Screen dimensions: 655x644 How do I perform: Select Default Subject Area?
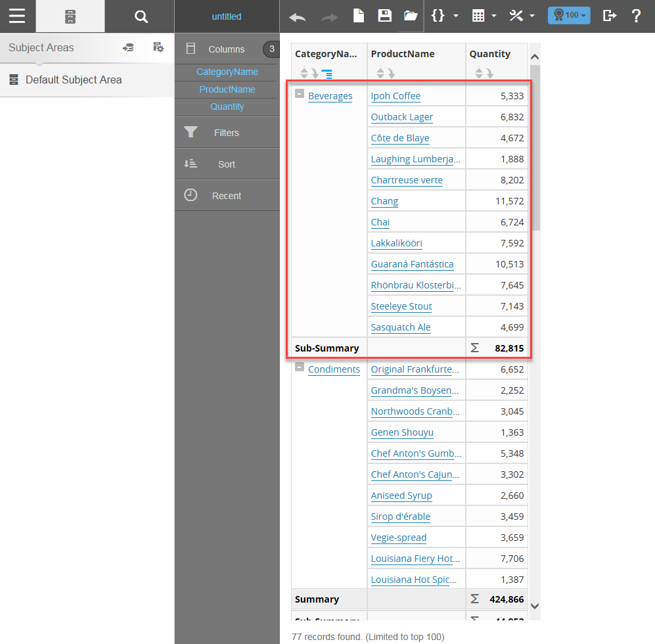click(73, 80)
